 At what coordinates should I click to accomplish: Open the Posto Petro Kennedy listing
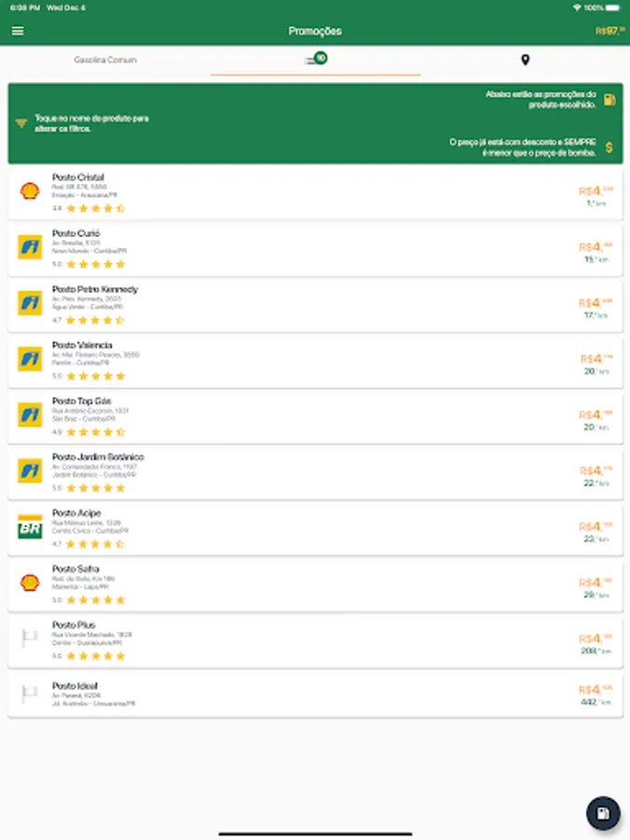[315, 305]
